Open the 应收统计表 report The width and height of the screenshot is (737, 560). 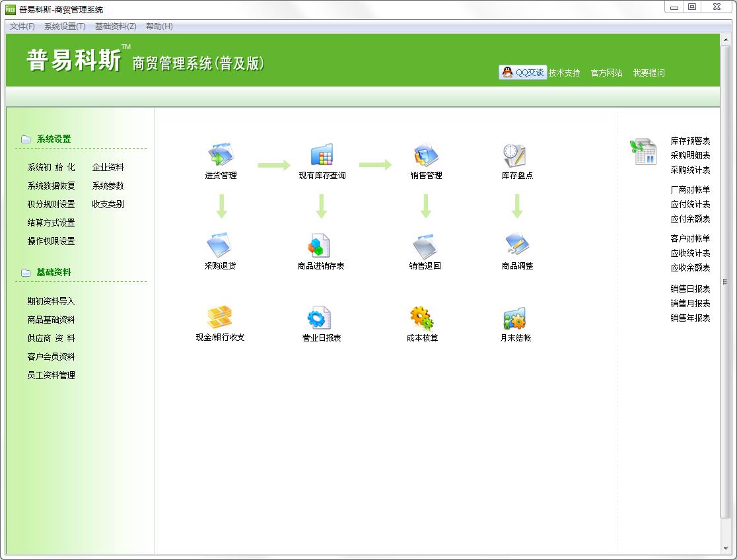690,254
